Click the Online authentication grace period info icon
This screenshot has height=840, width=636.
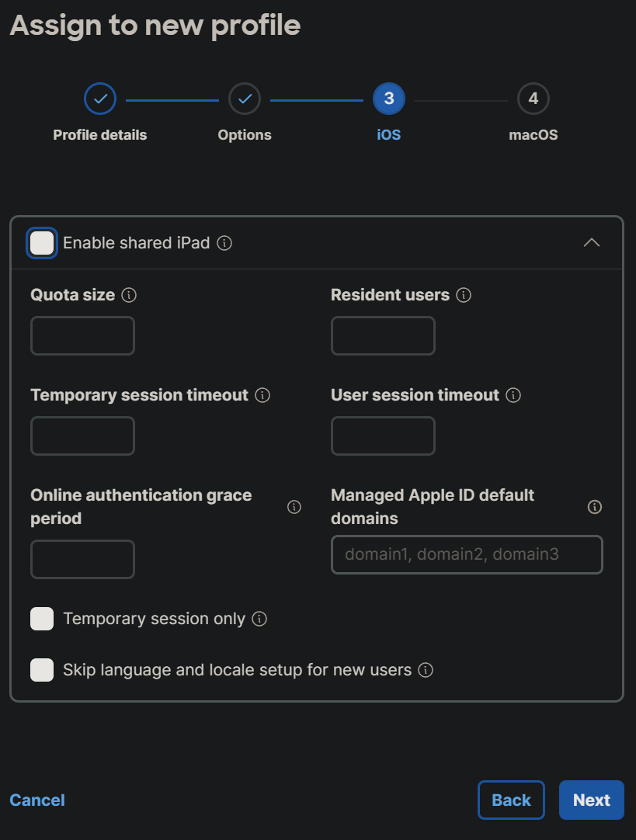(294, 506)
